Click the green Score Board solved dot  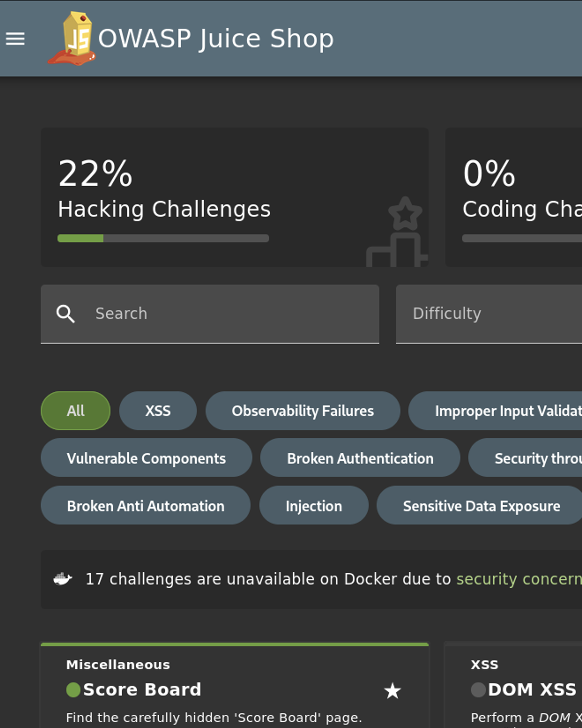[73, 690]
